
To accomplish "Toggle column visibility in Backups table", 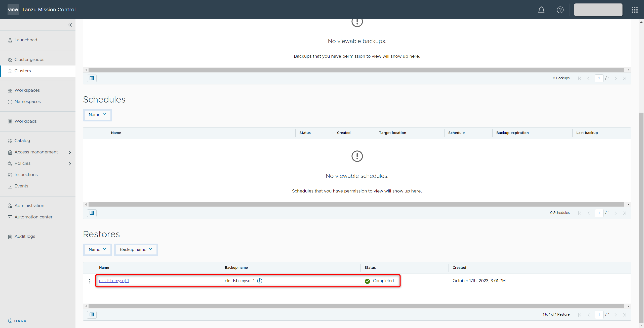I will [x=92, y=78].
